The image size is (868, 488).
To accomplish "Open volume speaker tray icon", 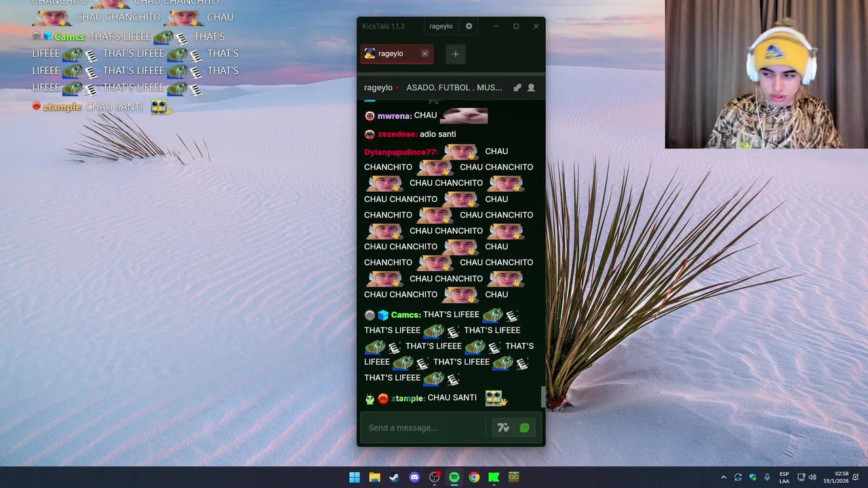I will (x=812, y=477).
